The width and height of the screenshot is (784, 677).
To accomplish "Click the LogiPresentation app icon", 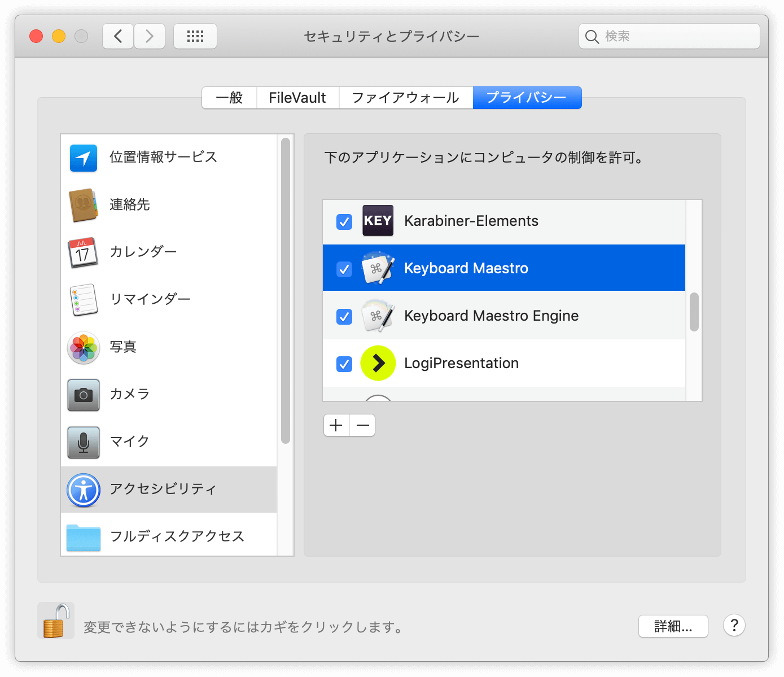I will pos(378,363).
